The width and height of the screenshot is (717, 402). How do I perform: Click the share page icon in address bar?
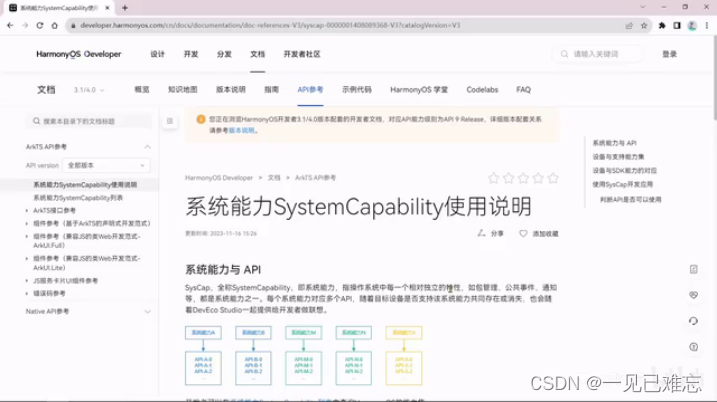(629, 26)
